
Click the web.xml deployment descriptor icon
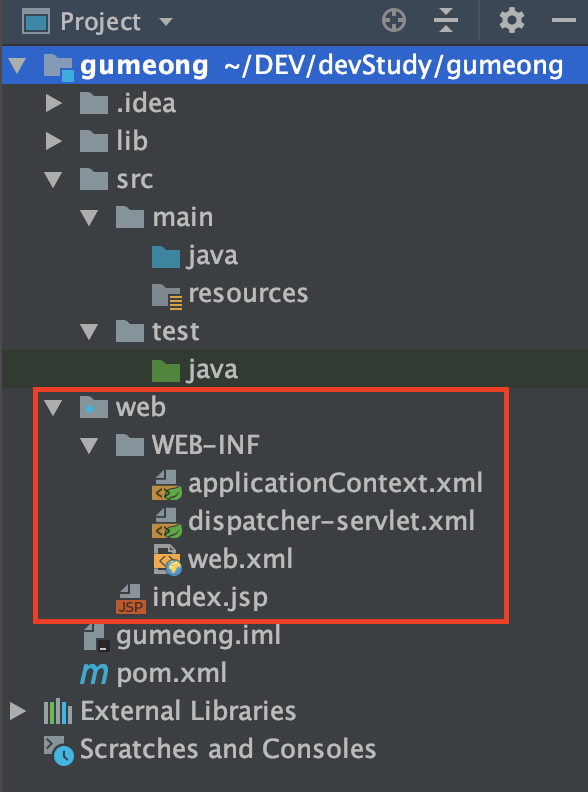pyautogui.click(x=167, y=560)
